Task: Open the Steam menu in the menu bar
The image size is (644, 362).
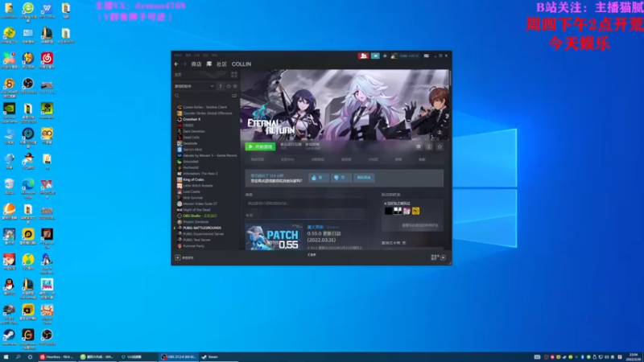Action: coord(178,55)
